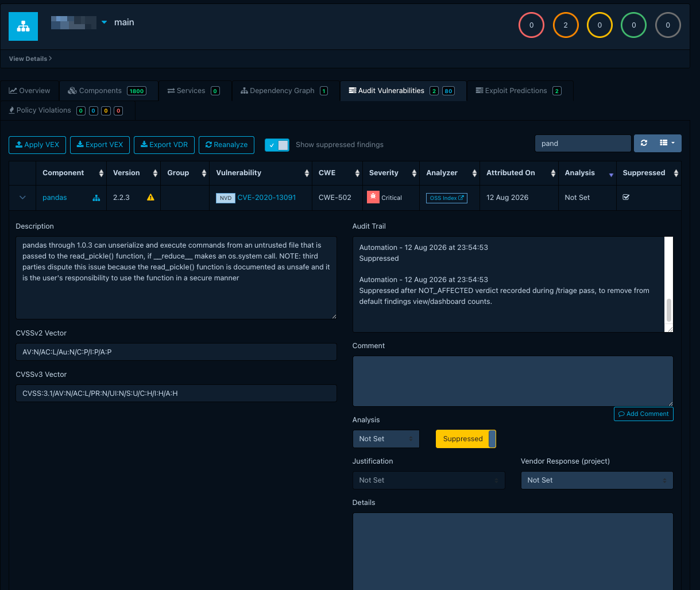Sort by the Group column sort arrows
This screenshot has height=590, width=700.
pyautogui.click(x=204, y=173)
